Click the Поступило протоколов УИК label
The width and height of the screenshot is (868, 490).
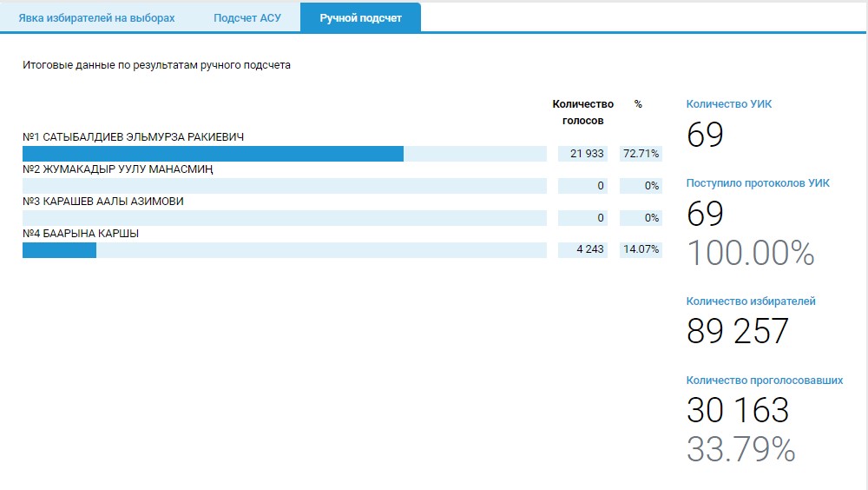click(758, 183)
